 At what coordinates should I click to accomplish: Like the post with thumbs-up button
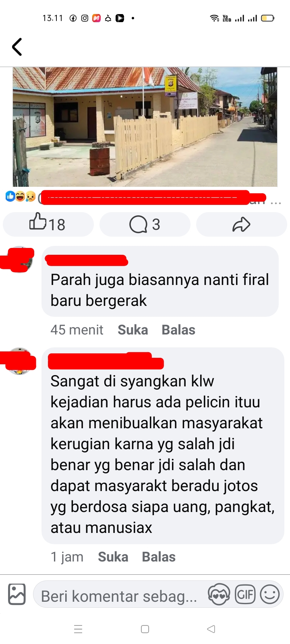pyautogui.click(x=48, y=224)
